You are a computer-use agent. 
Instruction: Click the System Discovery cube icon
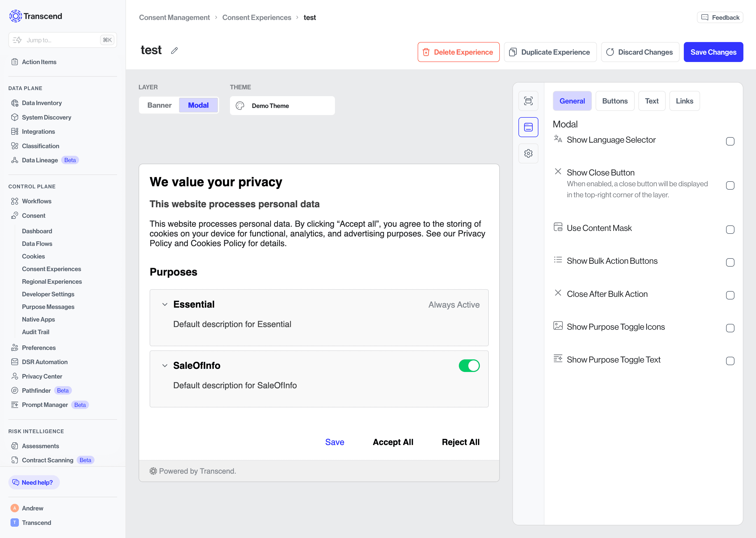point(14,117)
